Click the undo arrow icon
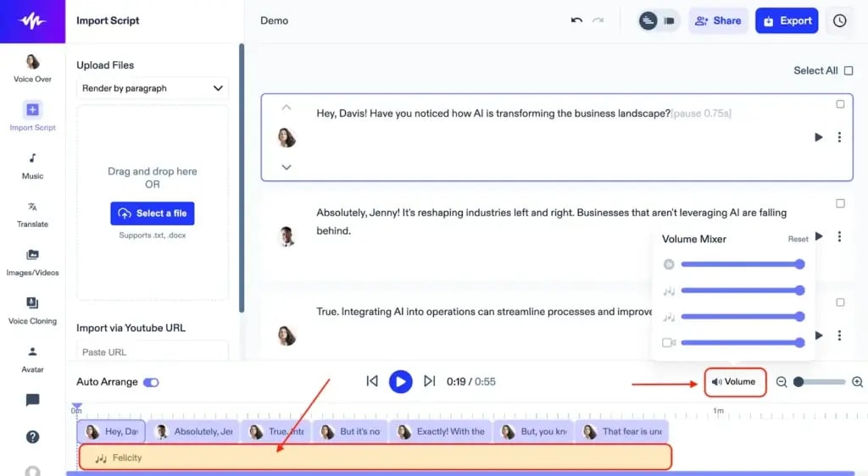This screenshot has height=476, width=868. click(x=576, y=20)
